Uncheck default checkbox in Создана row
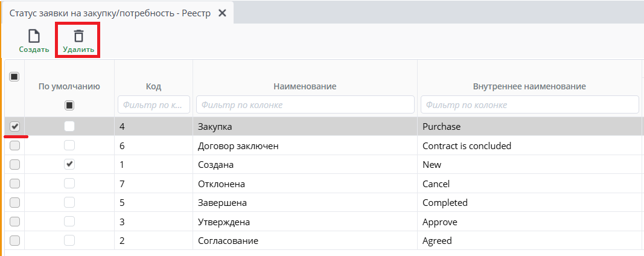Viewport: 644px width, 256px height. 69,164
